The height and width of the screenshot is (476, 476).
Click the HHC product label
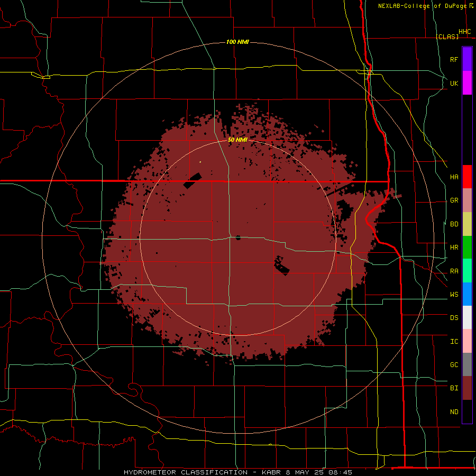[x=465, y=32]
